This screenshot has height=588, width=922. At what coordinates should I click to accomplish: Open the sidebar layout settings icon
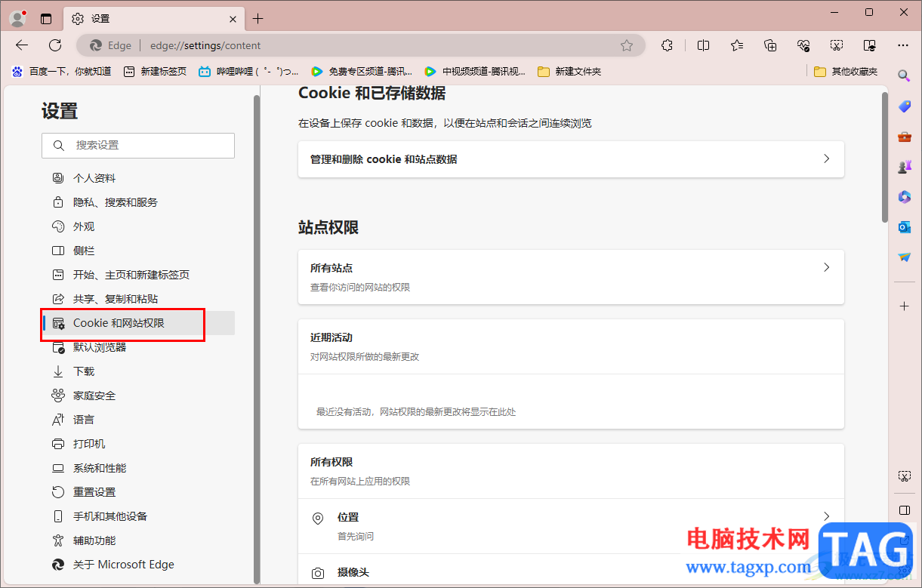click(904, 509)
